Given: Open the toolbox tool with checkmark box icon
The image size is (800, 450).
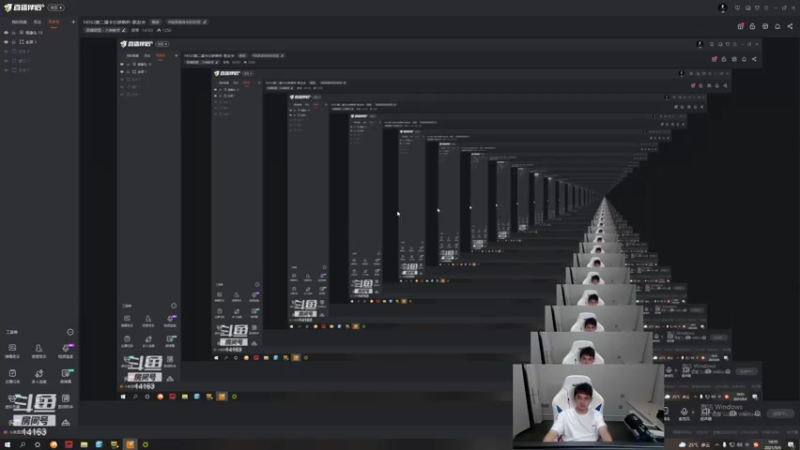Looking at the screenshot, I should pos(12,376).
